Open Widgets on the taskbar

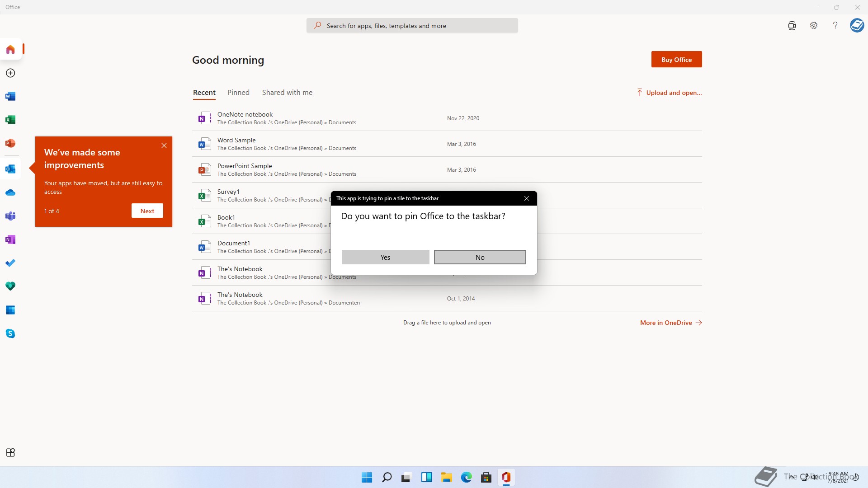pyautogui.click(x=426, y=477)
